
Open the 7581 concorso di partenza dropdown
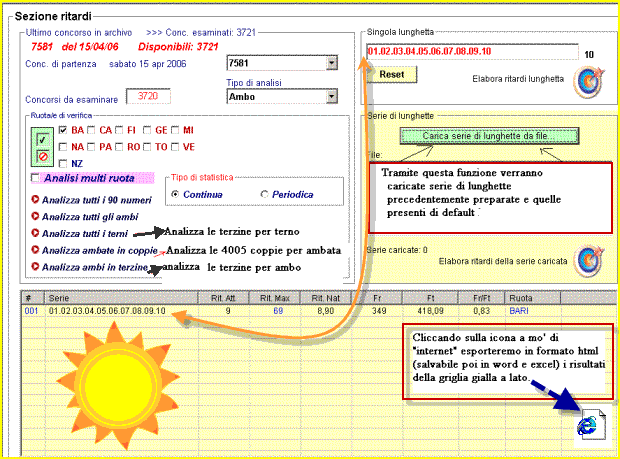[332, 63]
